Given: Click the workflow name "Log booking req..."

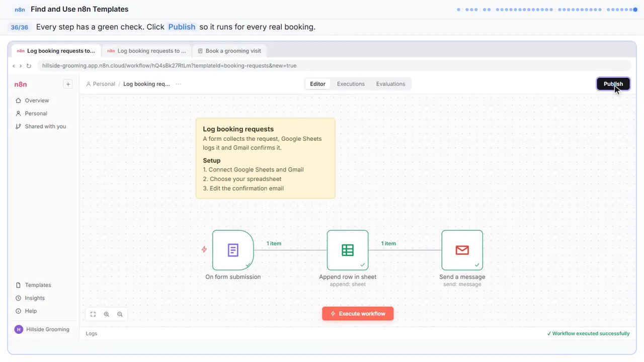Looking at the screenshot, I should [146, 84].
